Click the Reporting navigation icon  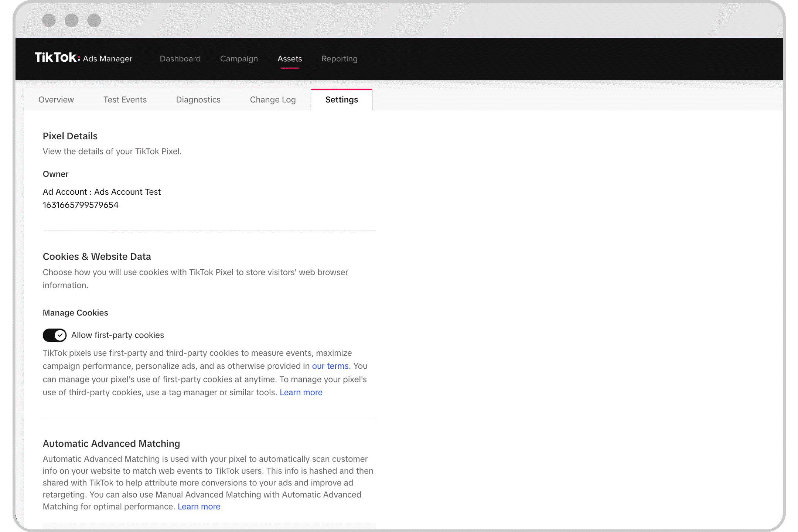coord(339,59)
